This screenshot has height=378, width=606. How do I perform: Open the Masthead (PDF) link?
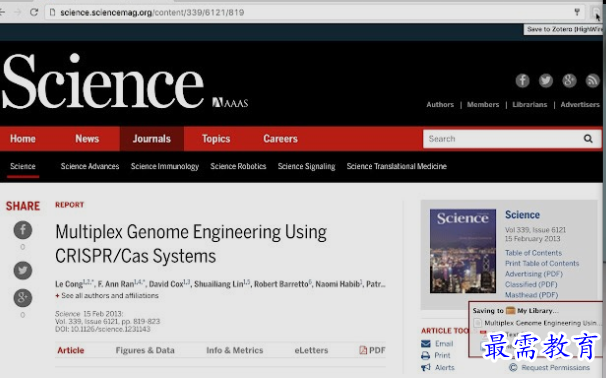pos(531,295)
